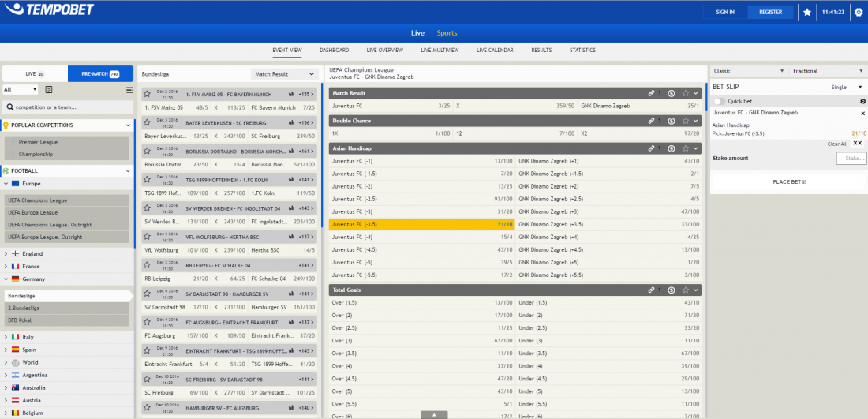Favorite the Bayer Leverkusen - SC Freiburg match
Image resolution: width=868 pixels, height=419 pixels.
click(x=148, y=122)
